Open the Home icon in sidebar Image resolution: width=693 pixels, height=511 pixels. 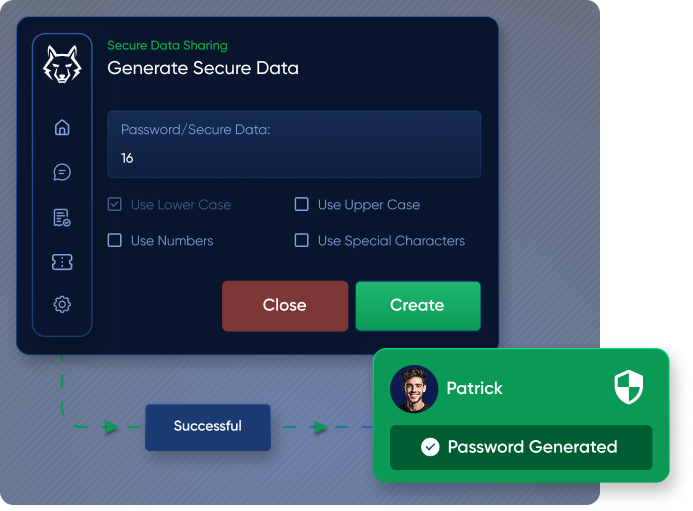click(x=62, y=127)
